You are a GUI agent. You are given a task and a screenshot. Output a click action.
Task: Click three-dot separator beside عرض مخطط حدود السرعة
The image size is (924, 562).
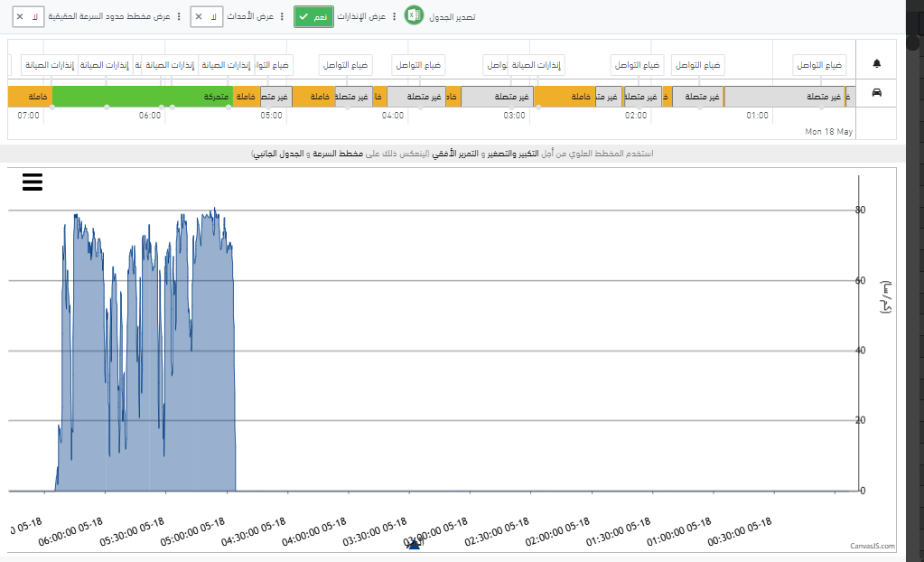pyautogui.click(x=179, y=16)
